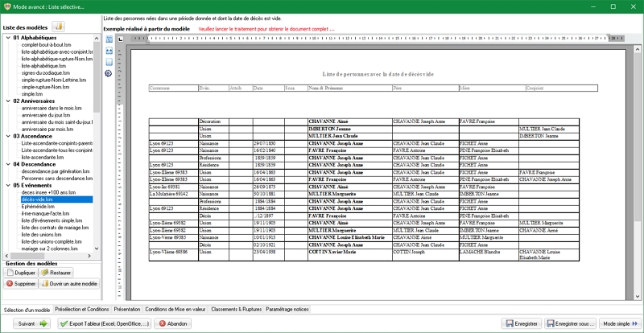Screen dimensions: 644x333
Task: Select anniversaire par mois.lsm
Action: coord(47,129)
